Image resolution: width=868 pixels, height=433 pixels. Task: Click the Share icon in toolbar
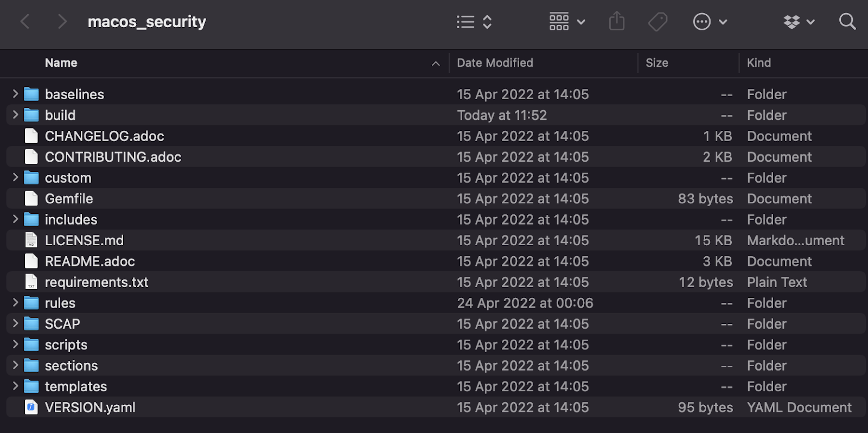point(617,22)
